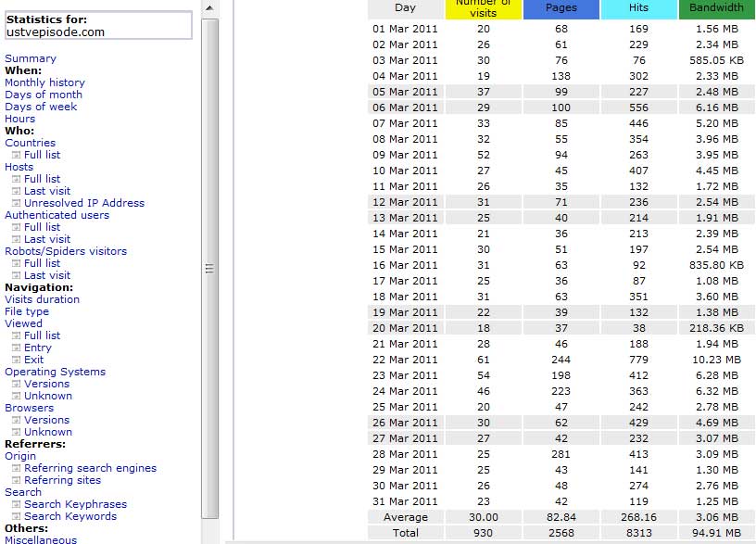
Task: Click the icon beside Robots/Spiders Full list
Action: click(x=17, y=263)
